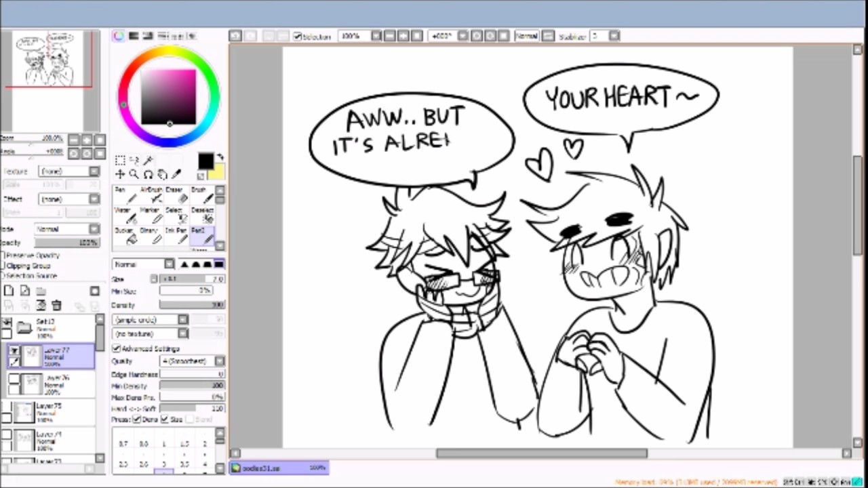Viewport: 868px width, 488px height.
Task: Select the Ink Pen tool
Action: (176, 235)
